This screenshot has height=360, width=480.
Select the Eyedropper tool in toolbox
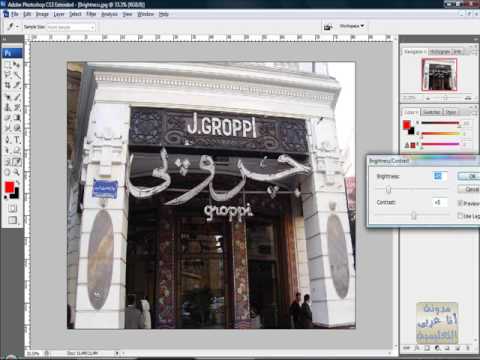(x=17, y=162)
